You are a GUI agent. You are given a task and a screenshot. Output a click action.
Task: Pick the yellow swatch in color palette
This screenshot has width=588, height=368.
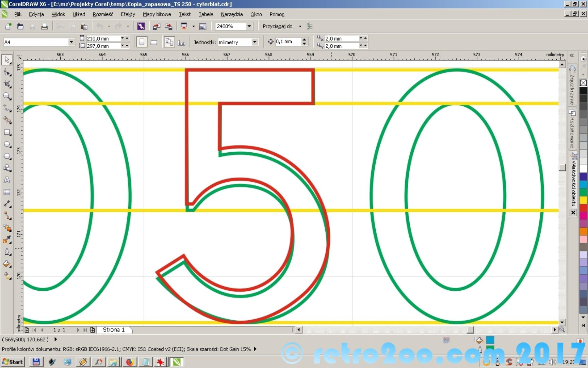[x=583, y=200]
